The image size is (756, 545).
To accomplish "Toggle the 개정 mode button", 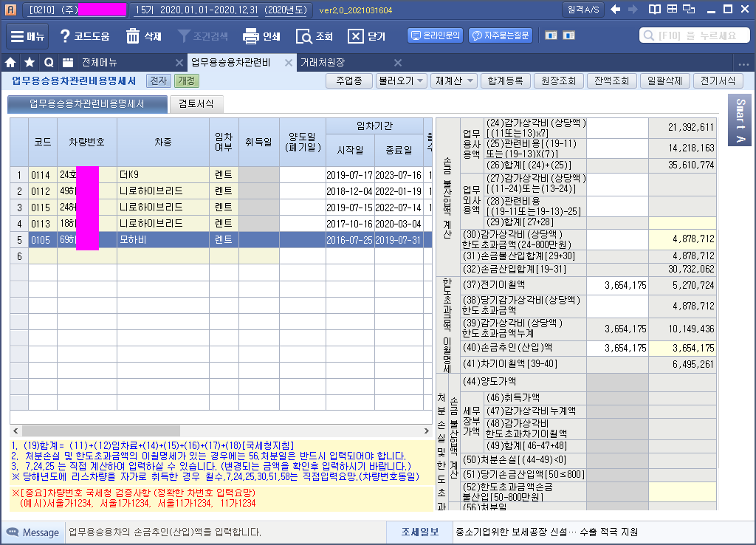I will pos(186,81).
